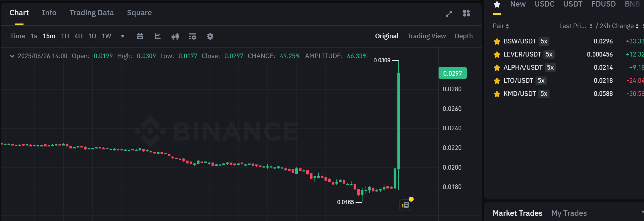Unfavorite the LTO/USDT star

click(497, 81)
